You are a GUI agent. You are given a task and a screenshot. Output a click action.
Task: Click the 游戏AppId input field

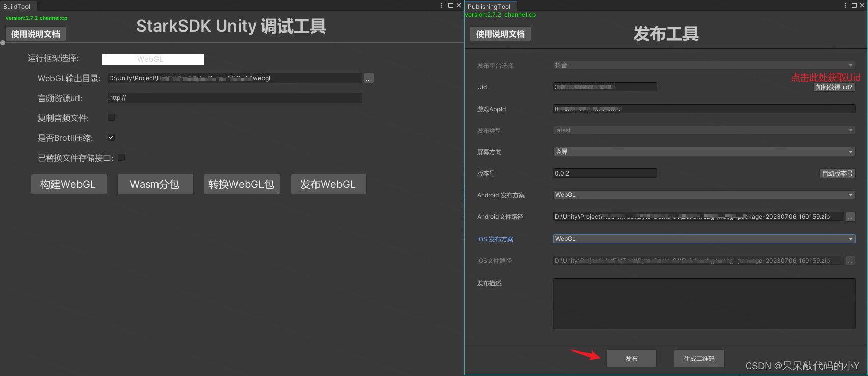pyautogui.click(x=704, y=109)
